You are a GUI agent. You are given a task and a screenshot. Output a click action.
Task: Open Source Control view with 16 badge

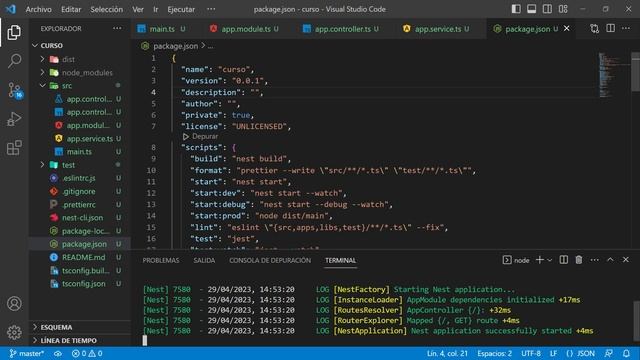point(15,90)
